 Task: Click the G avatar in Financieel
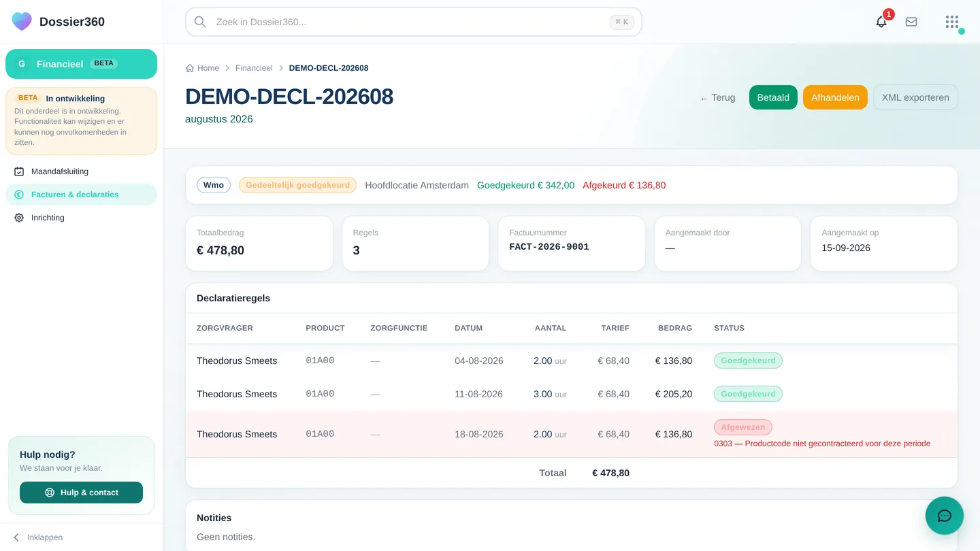pyautogui.click(x=22, y=64)
